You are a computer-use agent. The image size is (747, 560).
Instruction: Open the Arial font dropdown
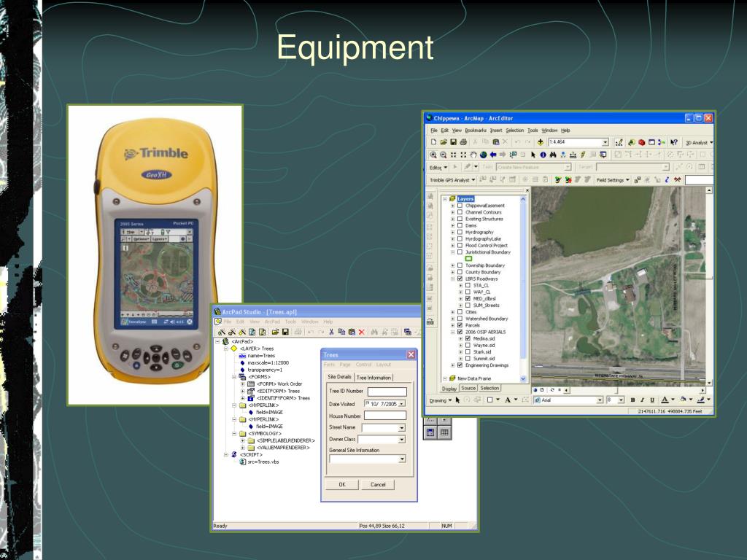pos(600,400)
